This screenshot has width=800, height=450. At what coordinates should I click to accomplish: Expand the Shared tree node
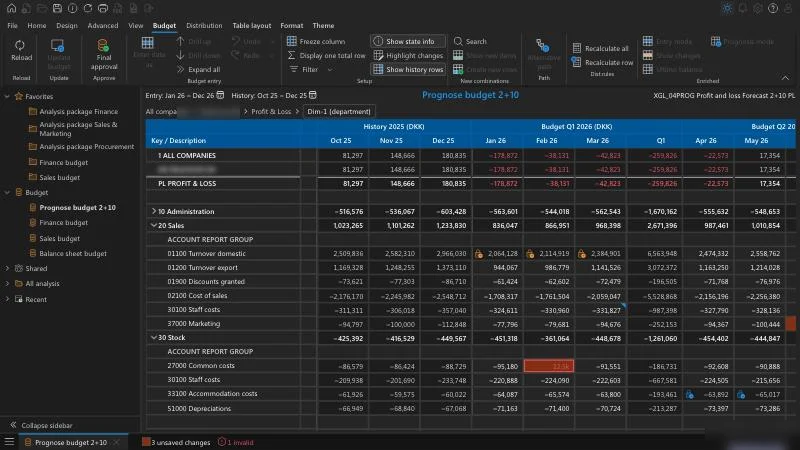pyautogui.click(x=7, y=268)
